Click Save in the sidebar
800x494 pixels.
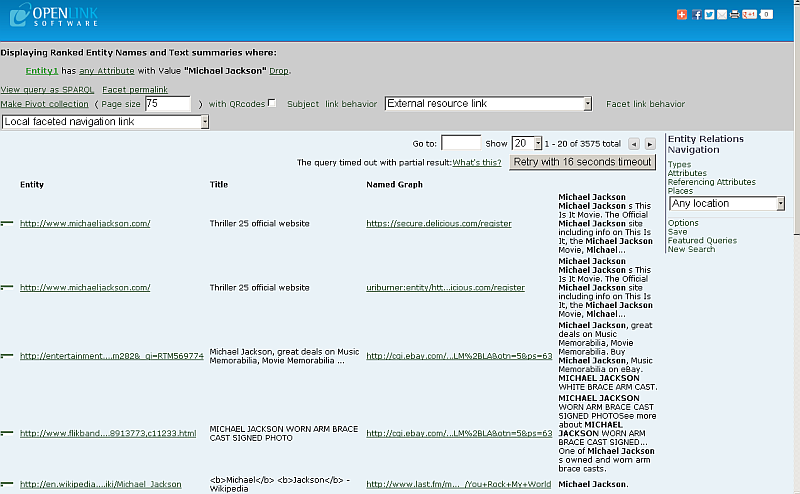click(x=677, y=232)
